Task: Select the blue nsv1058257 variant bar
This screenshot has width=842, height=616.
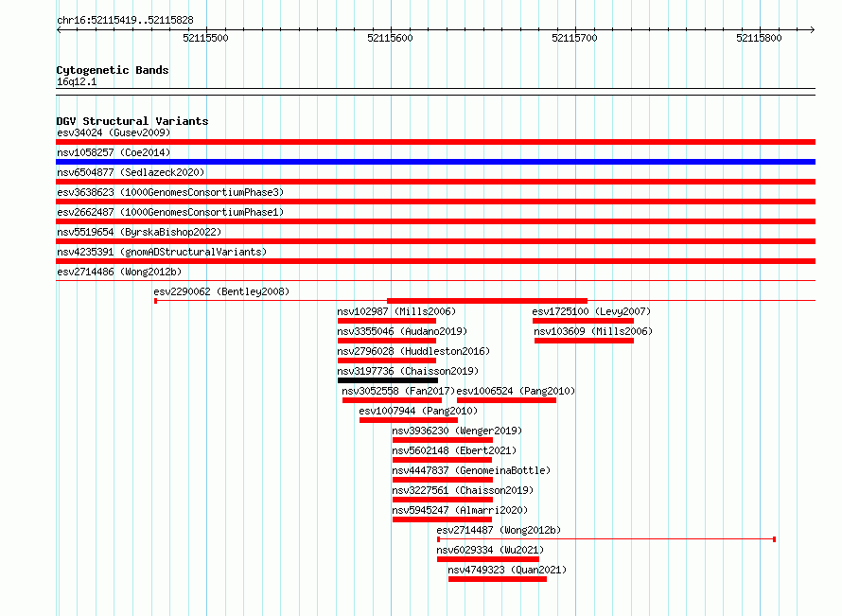Action: (435, 162)
